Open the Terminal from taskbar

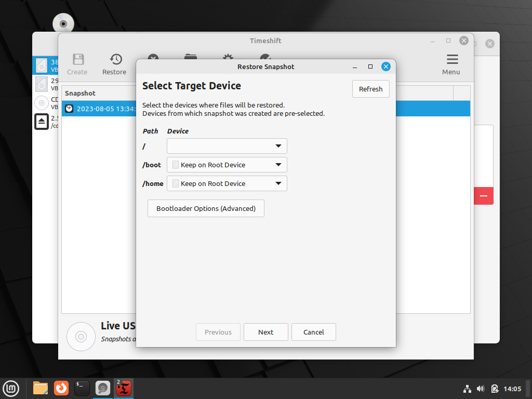tap(82, 388)
